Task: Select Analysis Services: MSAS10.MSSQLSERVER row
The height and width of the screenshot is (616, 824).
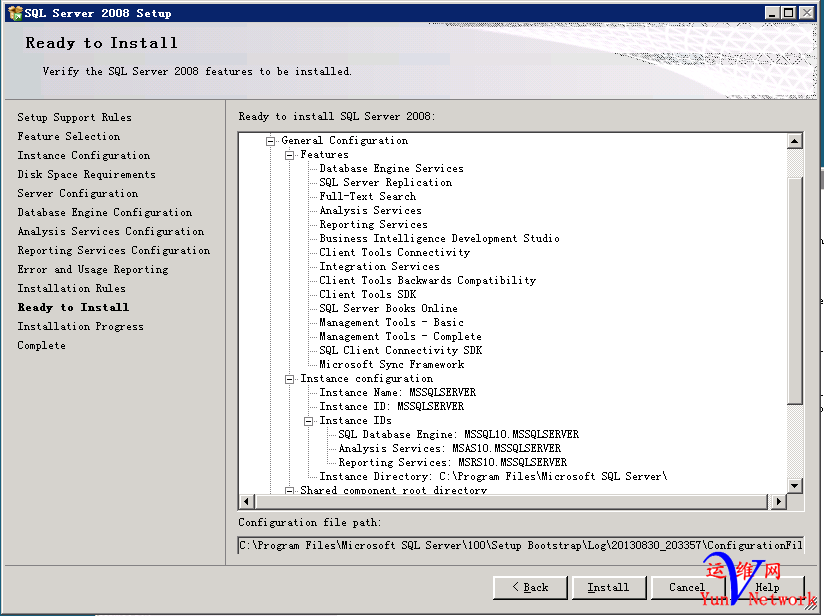Action: [x=450, y=449]
